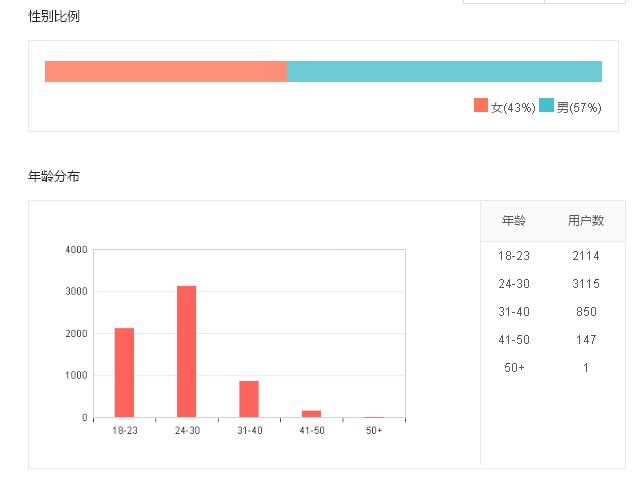The image size is (641, 499).
Task: Select the 3115 user count cell
Action: point(585,284)
